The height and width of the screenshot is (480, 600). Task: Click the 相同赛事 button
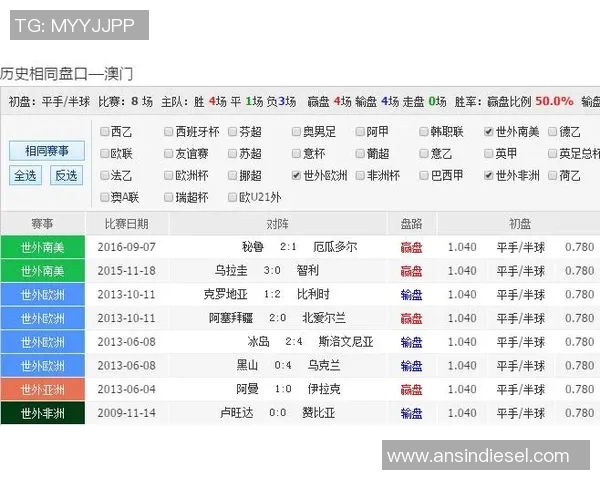click(46, 151)
